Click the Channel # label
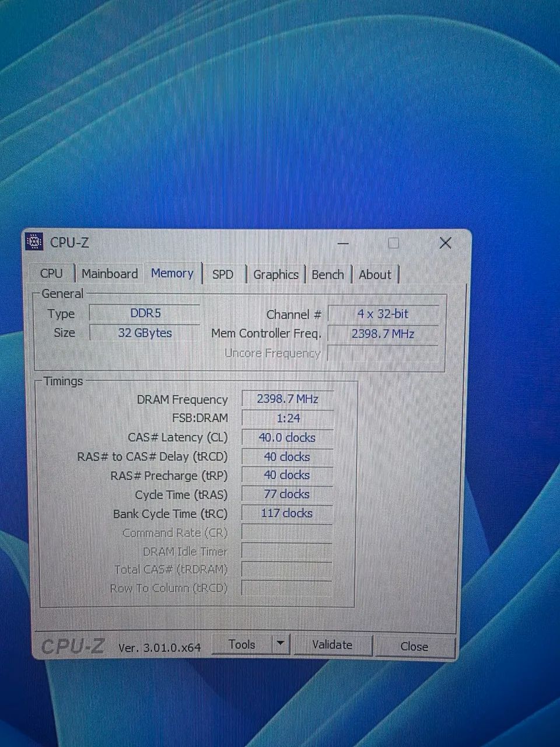Viewport: 560px width, 747px height. coord(294,315)
